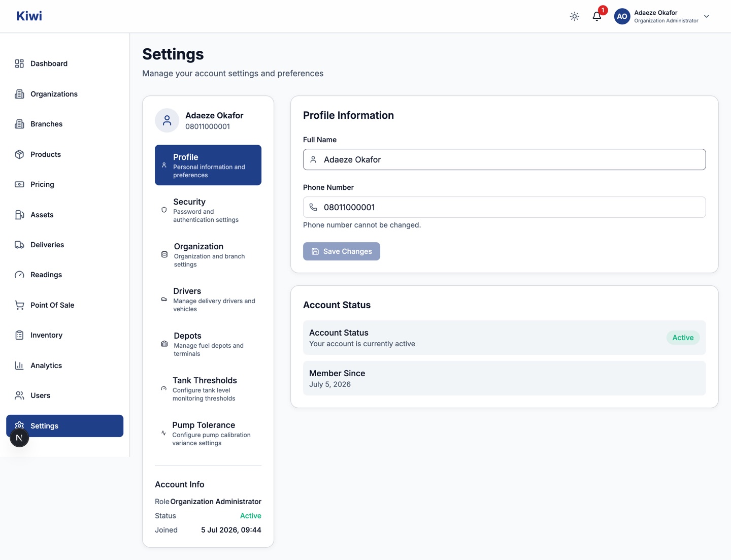Open the Analytics page

(64, 366)
